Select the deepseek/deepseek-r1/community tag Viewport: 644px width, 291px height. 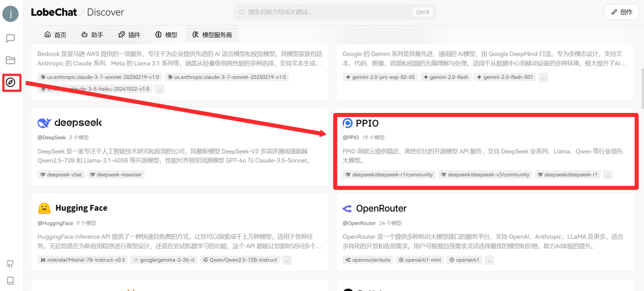click(x=389, y=174)
